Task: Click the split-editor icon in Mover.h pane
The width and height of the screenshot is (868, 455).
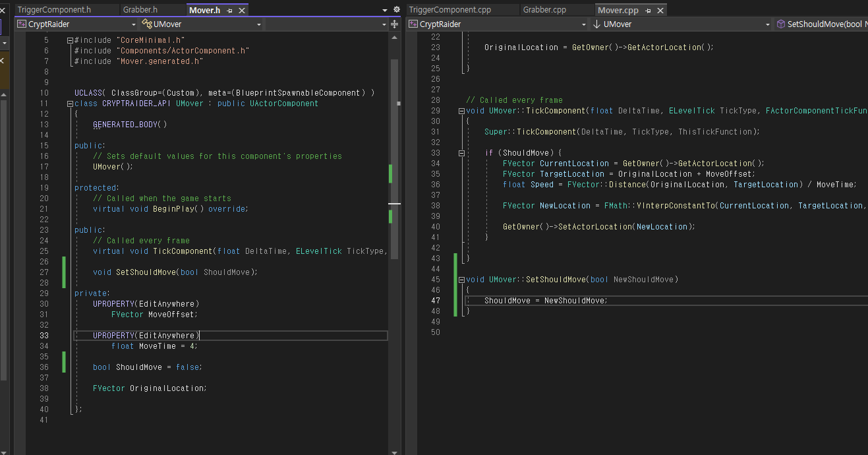Action: (x=395, y=24)
